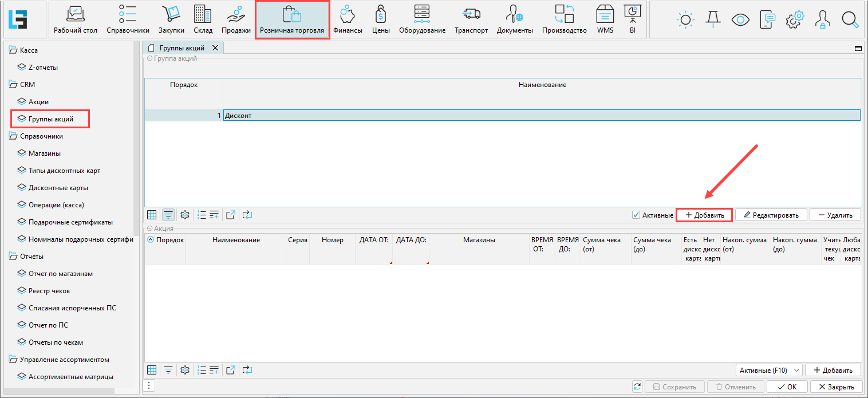The height and width of the screenshot is (398, 868).
Task: Select the Дисконт row in the table
Action: 541,115
